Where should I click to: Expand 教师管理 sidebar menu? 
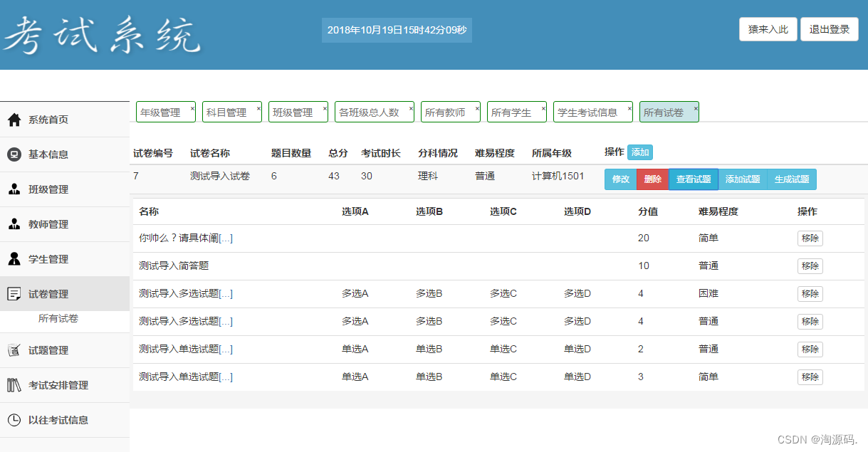[65, 224]
